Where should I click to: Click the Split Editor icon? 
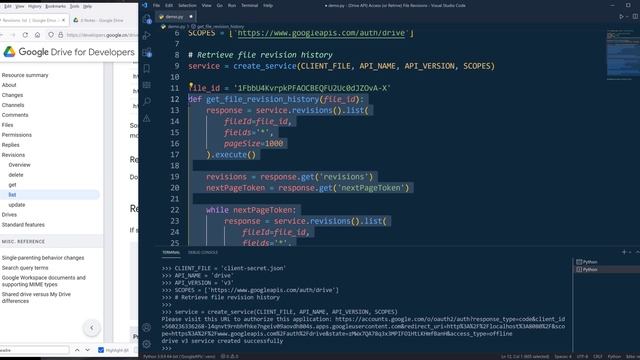click(x=636, y=17)
